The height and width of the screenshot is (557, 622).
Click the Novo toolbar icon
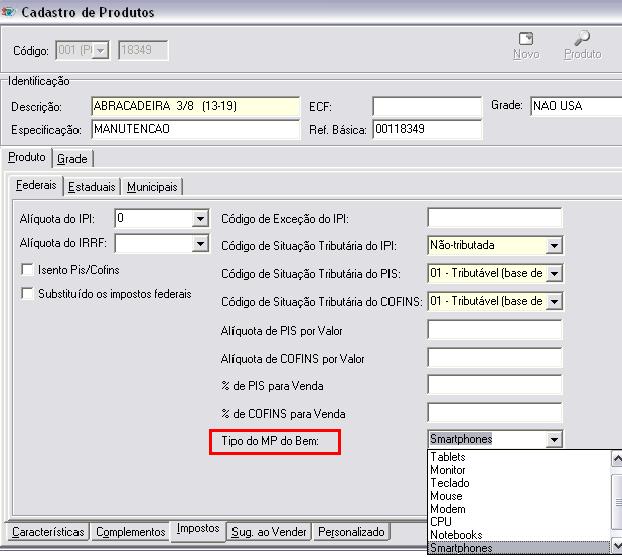click(x=525, y=40)
